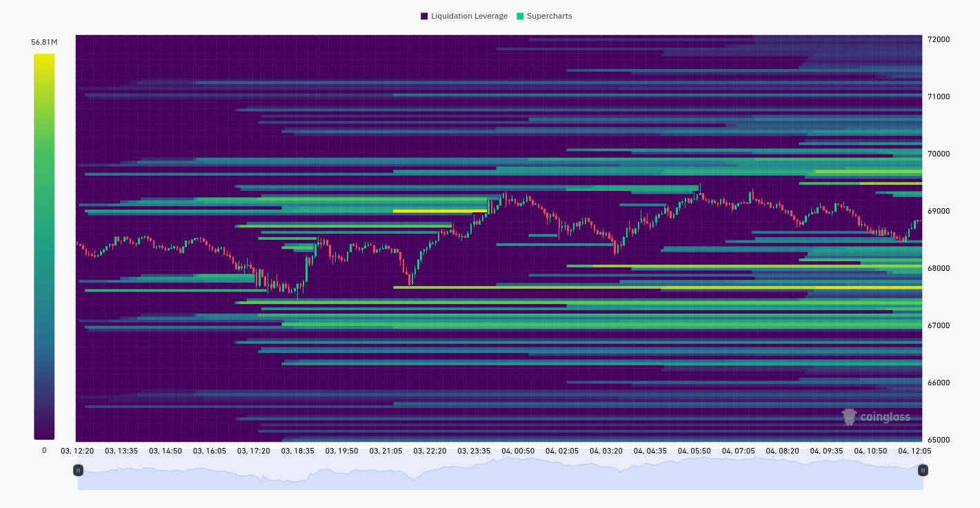The height and width of the screenshot is (508, 980).
Task: Click the 04, 09:35 time axis label
Action: [827, 451]
